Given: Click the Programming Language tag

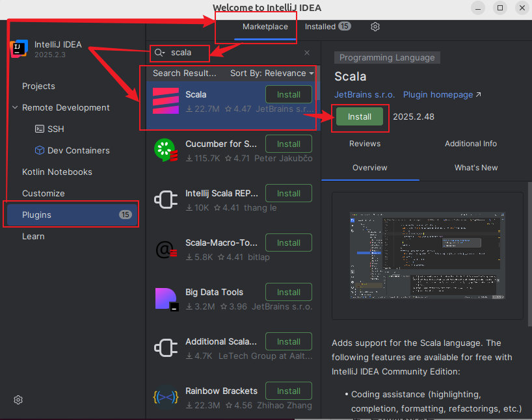Looking at the screenshot, I should point(387,58).
